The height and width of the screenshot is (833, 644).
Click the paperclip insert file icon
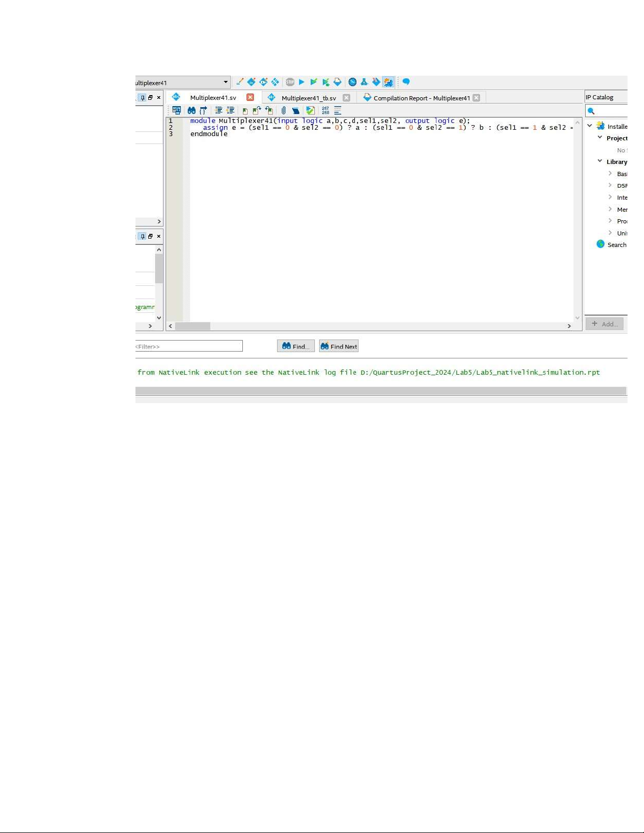[x=283, y=110]
